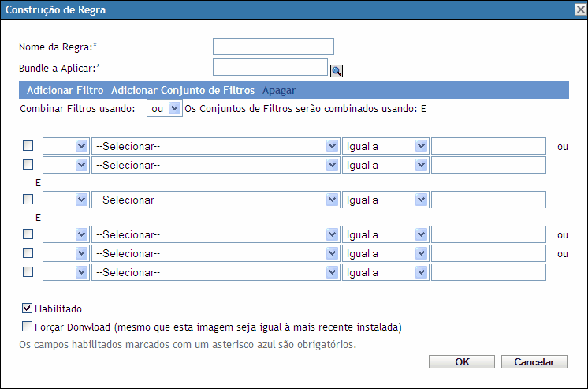Focus the Nome da Regra text field
Viewport: 588px width, 389px height.
[x=274, y=47]
